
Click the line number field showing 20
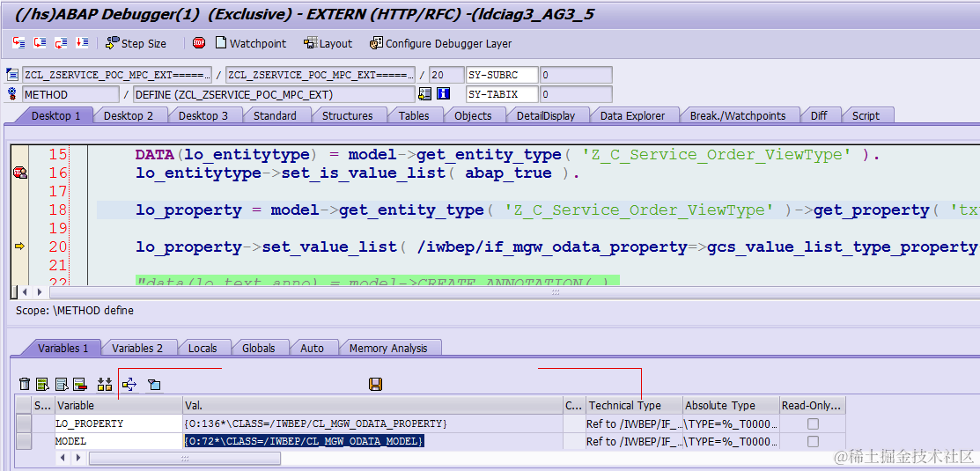tap(446, 75)
